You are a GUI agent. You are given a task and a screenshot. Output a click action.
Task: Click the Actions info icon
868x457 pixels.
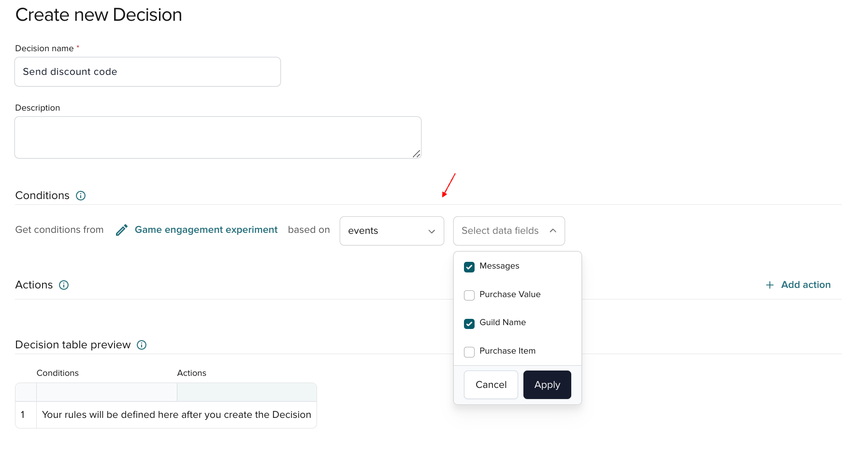64,285
